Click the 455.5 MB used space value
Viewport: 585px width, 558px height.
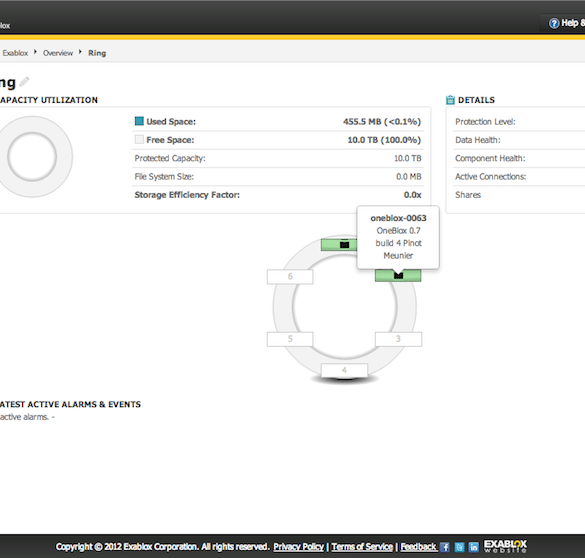[x=382, y=122]
